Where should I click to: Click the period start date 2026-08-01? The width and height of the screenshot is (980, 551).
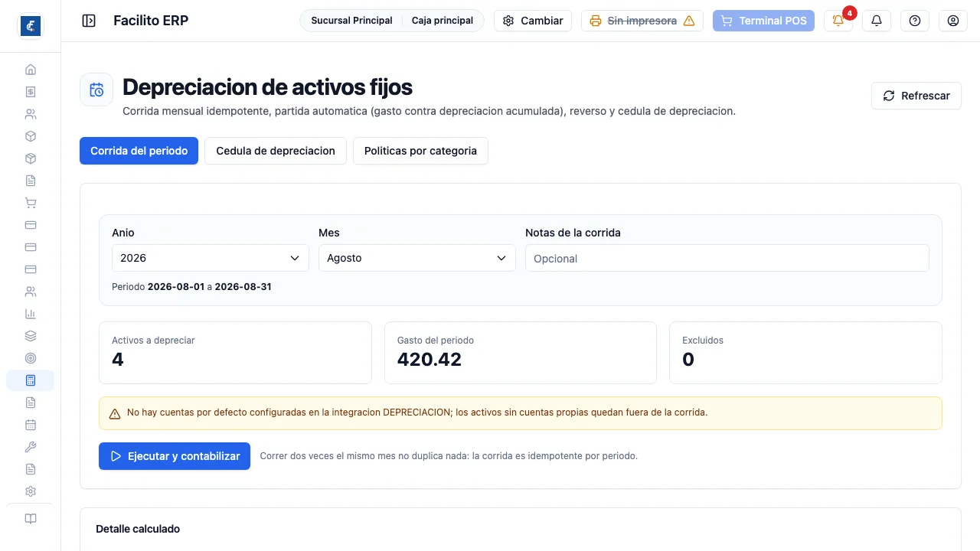(176, 287)
